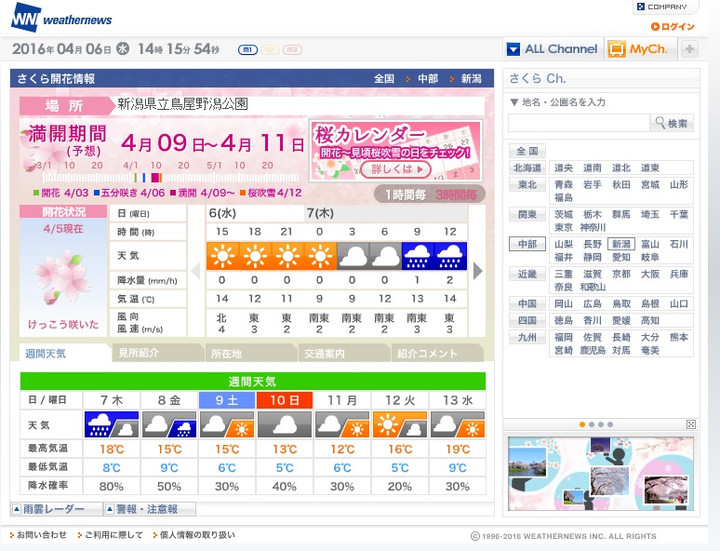This screenshot has width=720, height=551.
Task: Open the 桜カレンダー 詳しくは banner
Action: 396,149
